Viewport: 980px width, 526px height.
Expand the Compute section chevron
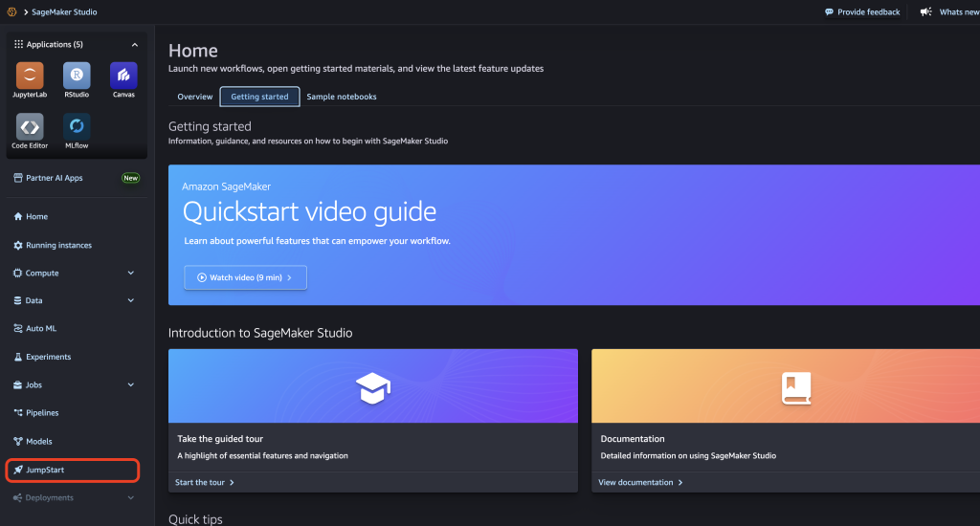pos(130,273)
